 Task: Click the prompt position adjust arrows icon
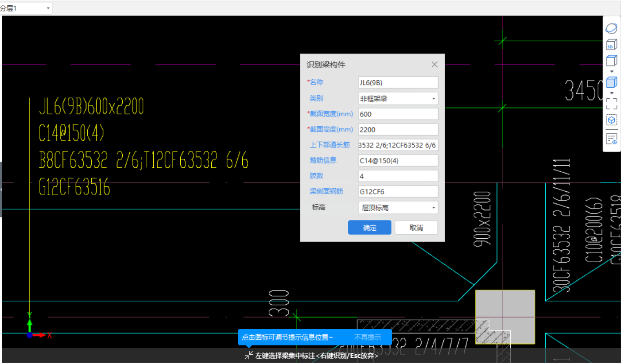point(249,355)
